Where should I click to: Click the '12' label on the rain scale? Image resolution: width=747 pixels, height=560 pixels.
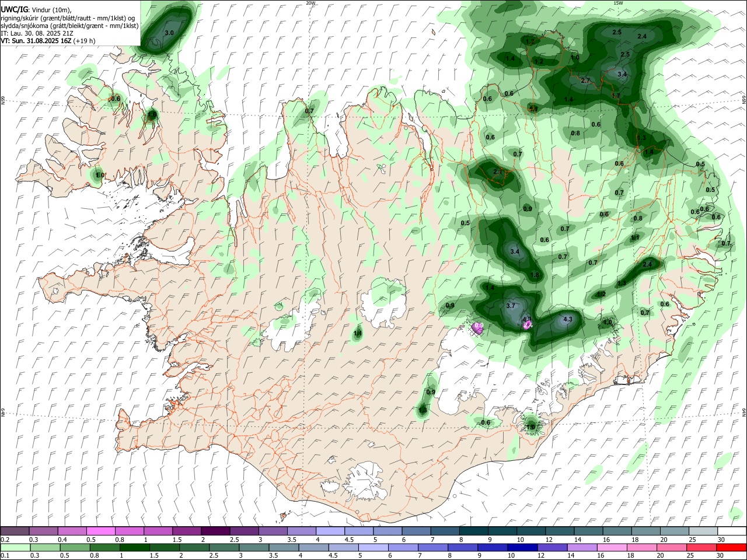pyautogui.click(x=541, y=556)
